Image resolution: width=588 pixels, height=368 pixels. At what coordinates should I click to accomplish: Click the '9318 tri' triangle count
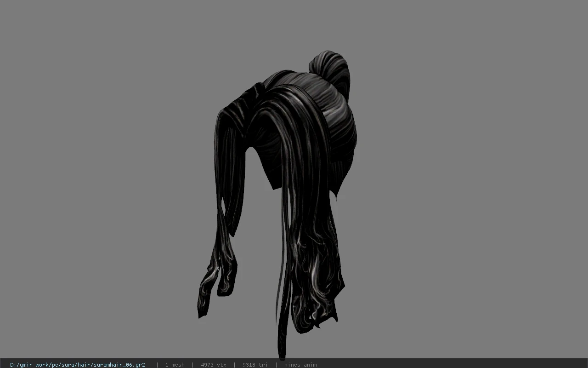tap(255, 365)
